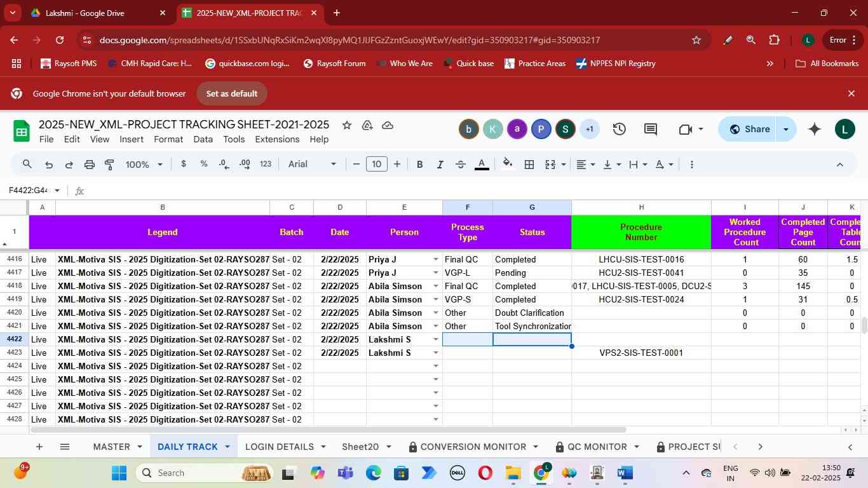Switch to the MASTER sheet tab
The height and width of the screenshot is (488, 868).
tap(111, 447)
